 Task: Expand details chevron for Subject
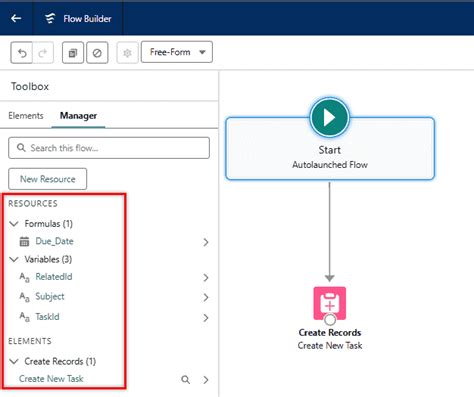click(x=206, y=297)
